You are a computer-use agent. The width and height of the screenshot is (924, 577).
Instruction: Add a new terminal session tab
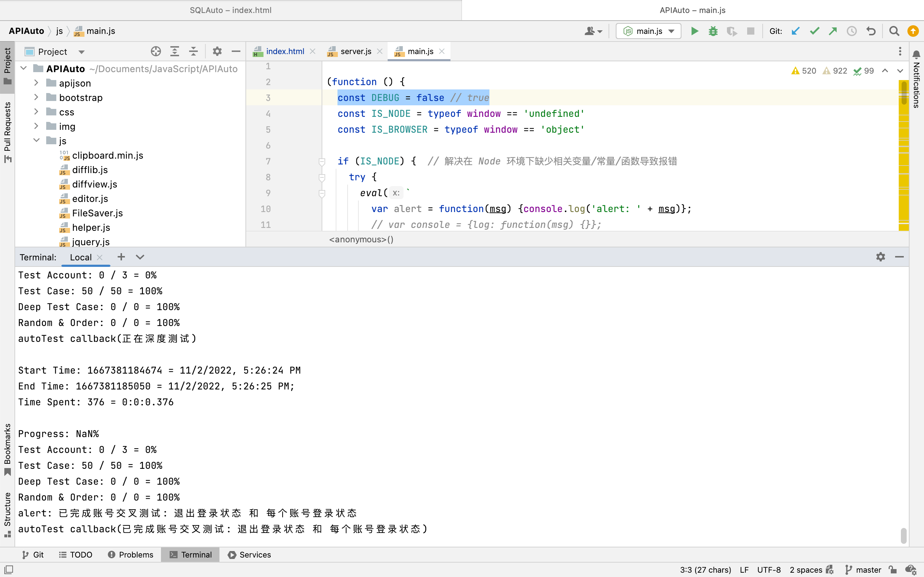(x=121, y=257)
